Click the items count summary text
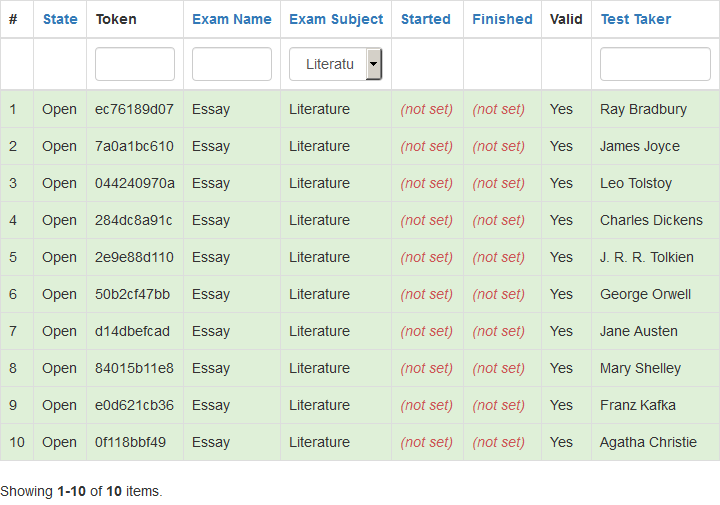The width and height of the screenshot is (720, 505). [x=81, y=491]
